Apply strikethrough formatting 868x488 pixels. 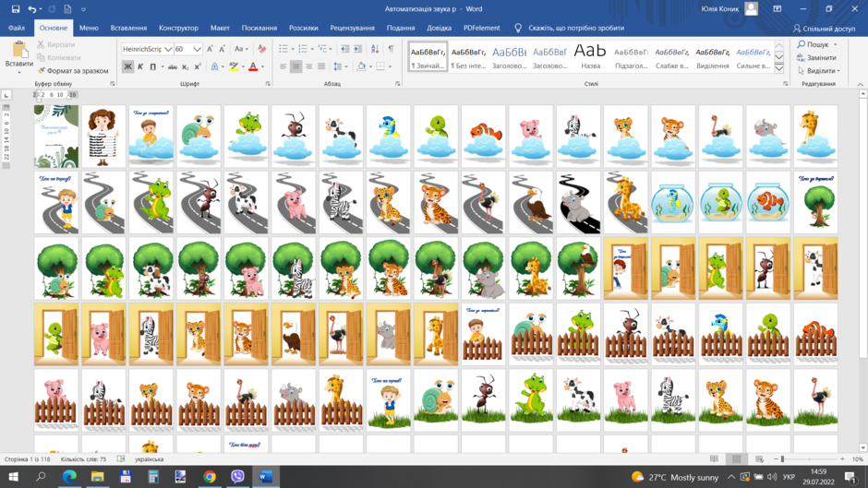[x=172, y=67]
